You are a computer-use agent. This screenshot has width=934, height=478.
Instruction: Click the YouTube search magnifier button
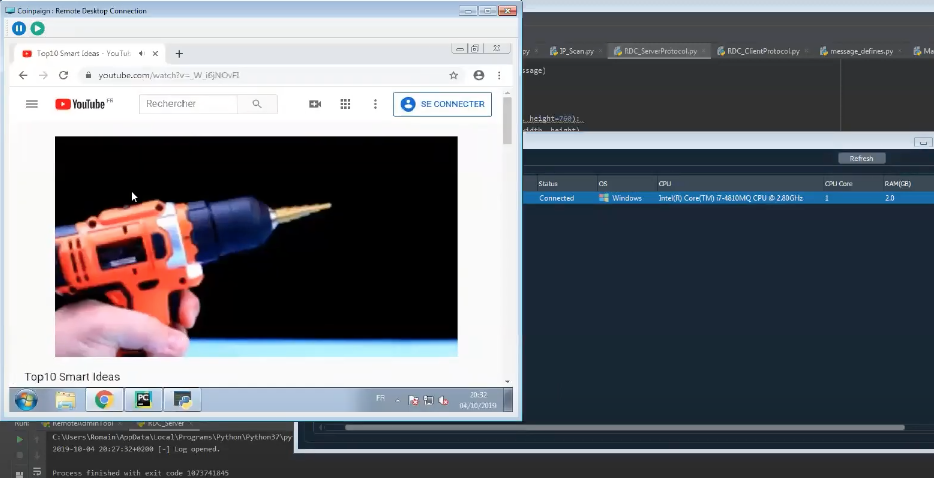[257, 104]
